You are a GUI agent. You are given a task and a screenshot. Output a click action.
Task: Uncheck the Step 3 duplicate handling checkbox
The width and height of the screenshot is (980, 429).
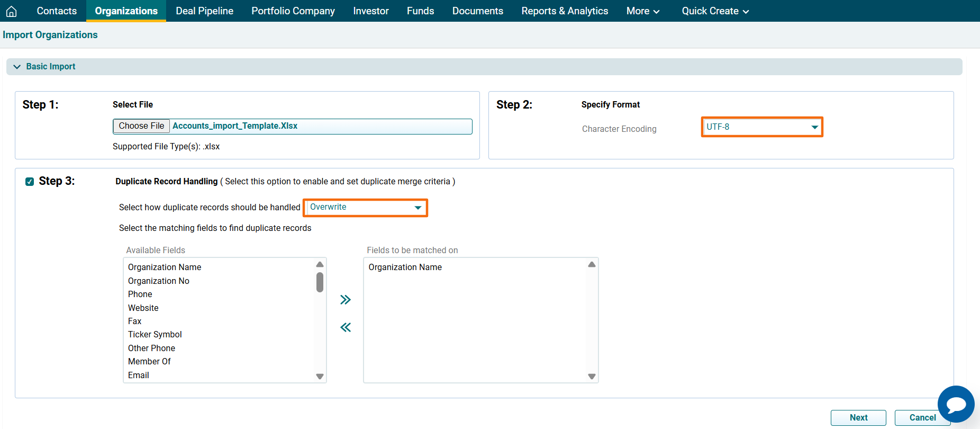tap(30, 182)
